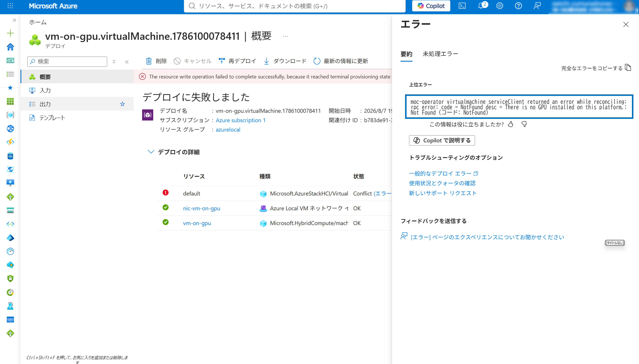Open All resources green grid icon
Screen dimensions: 639x364
click(10, 101)
